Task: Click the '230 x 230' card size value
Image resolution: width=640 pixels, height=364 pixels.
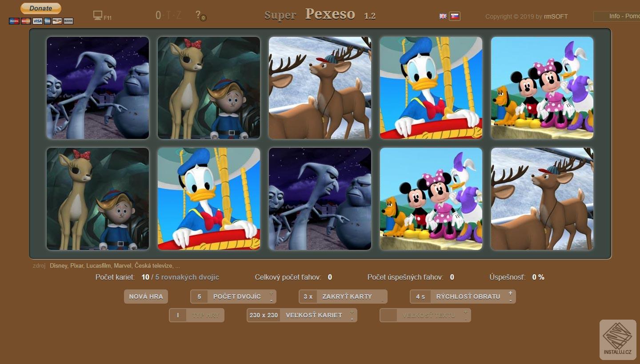Action: pyautogui.click(x=264, y=315)
